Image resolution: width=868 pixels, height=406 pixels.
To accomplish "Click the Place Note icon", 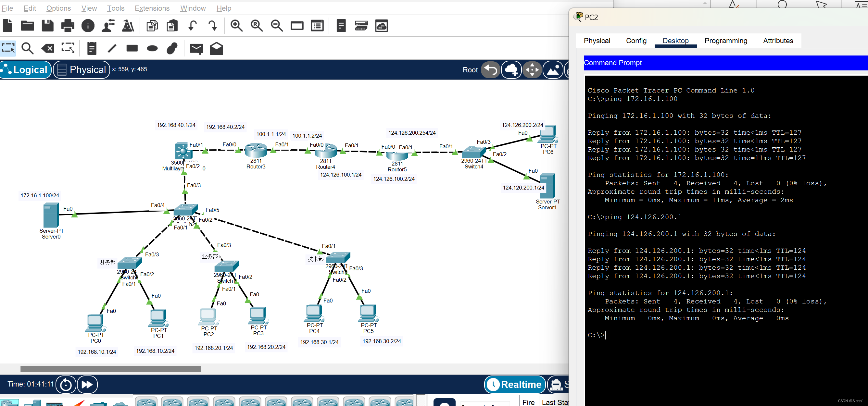I will click(92, 48).
